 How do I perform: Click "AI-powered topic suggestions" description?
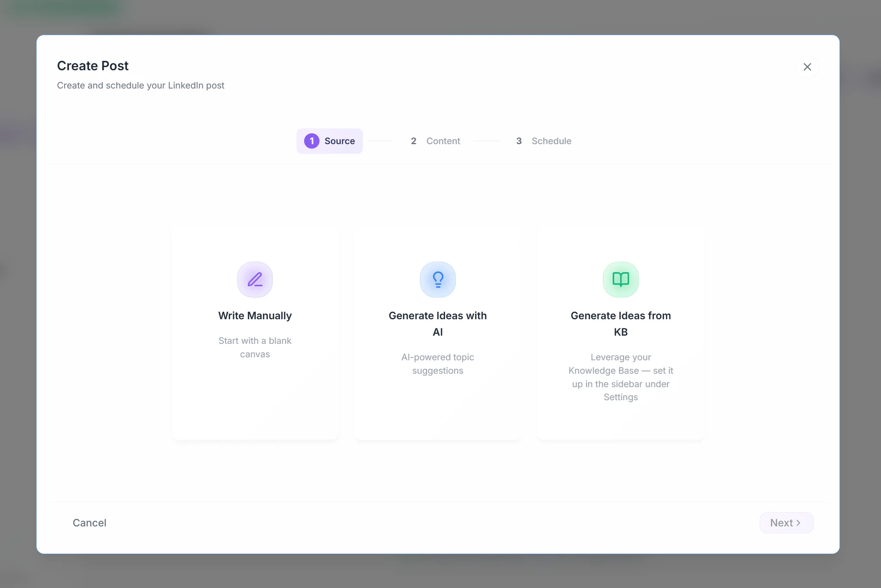pos(437,364)
